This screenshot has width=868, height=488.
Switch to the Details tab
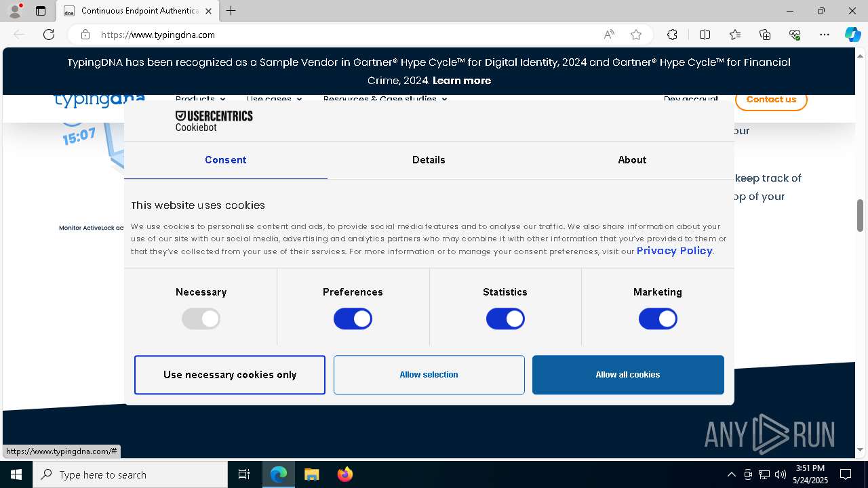(x=429, y=160)
